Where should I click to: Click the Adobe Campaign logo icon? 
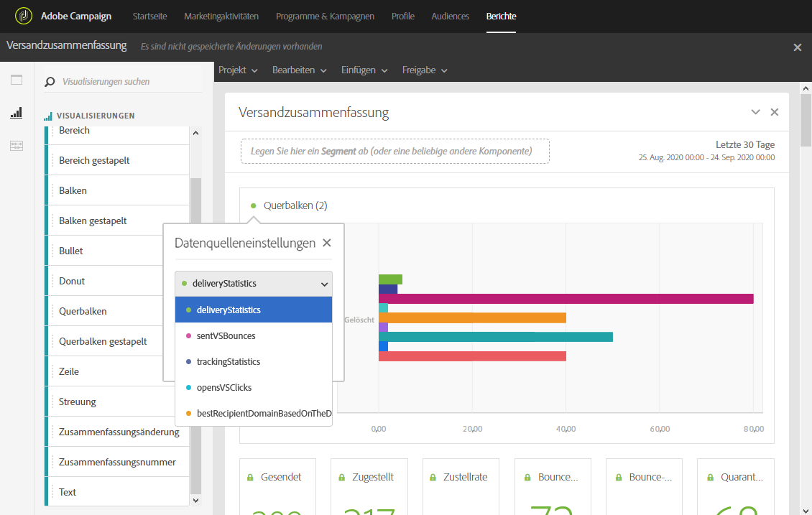coord(23,16)
